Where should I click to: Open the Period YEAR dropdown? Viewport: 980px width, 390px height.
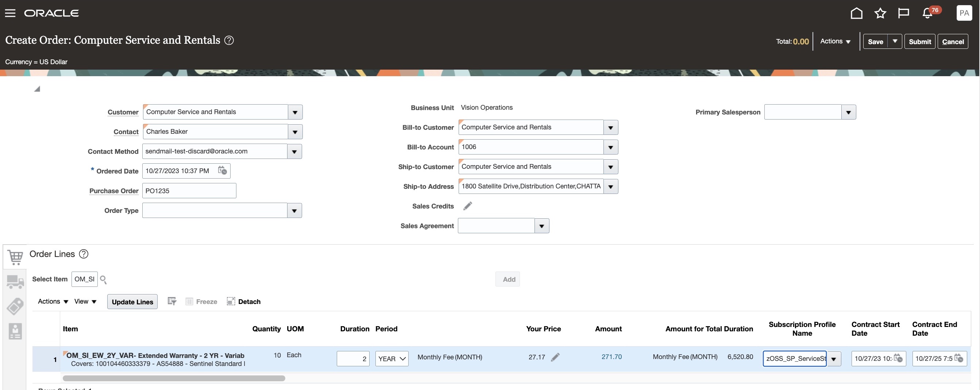click(x=392, y=358)
